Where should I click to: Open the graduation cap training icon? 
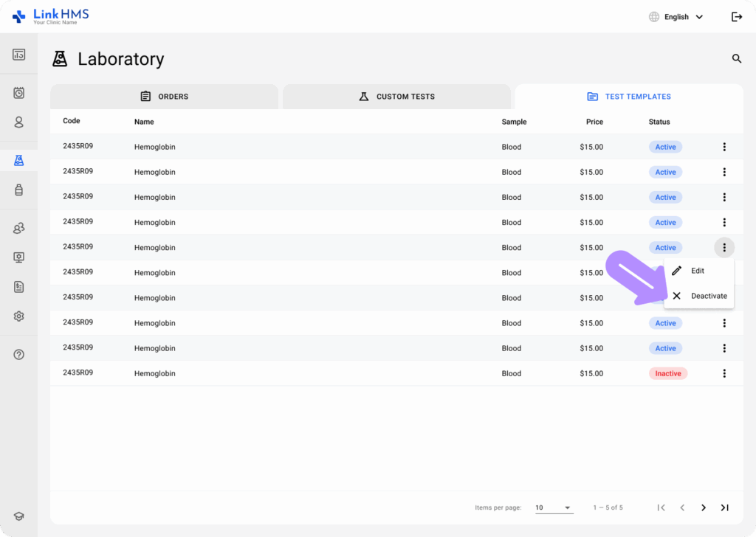pos(18,516)
